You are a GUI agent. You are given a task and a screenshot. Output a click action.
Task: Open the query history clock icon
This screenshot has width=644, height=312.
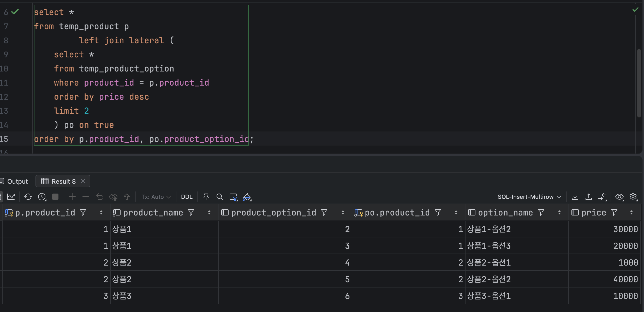(42, 197)
